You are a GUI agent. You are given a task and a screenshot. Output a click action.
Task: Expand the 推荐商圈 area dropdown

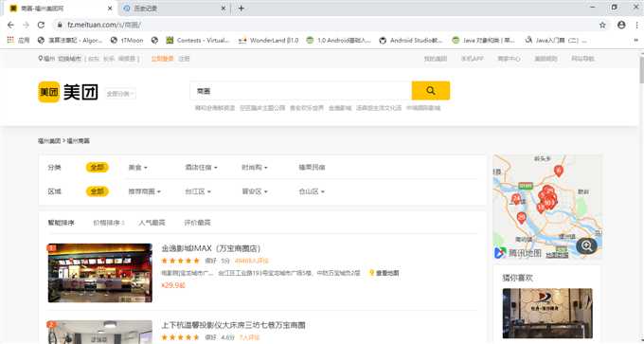[x=145, y=191]
